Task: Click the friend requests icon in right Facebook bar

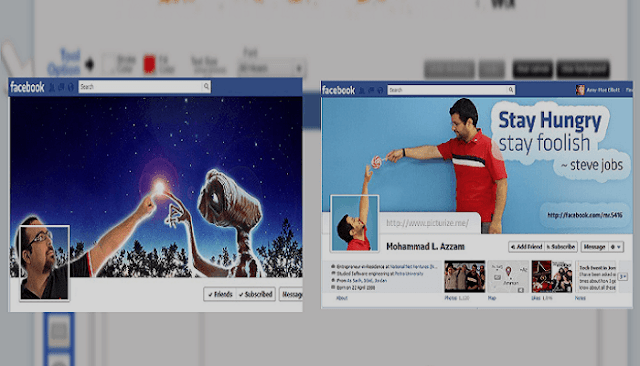Action: point(362,90)
